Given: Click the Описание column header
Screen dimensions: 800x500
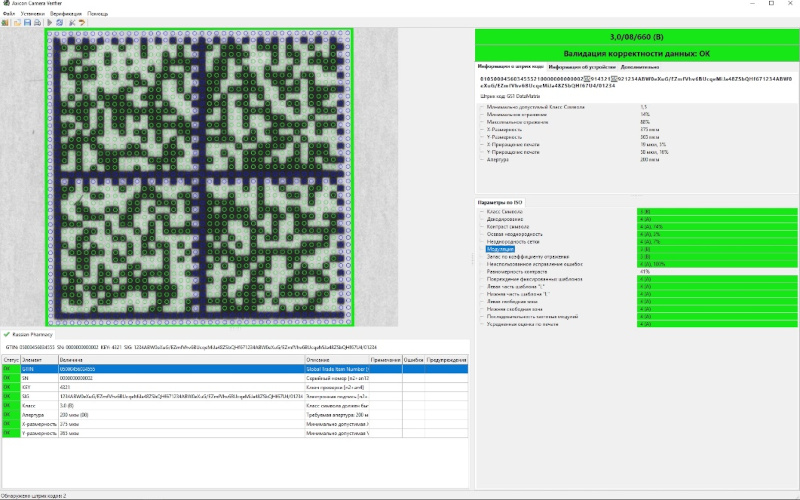Looking at the screenshot, I should click(337, 360).
